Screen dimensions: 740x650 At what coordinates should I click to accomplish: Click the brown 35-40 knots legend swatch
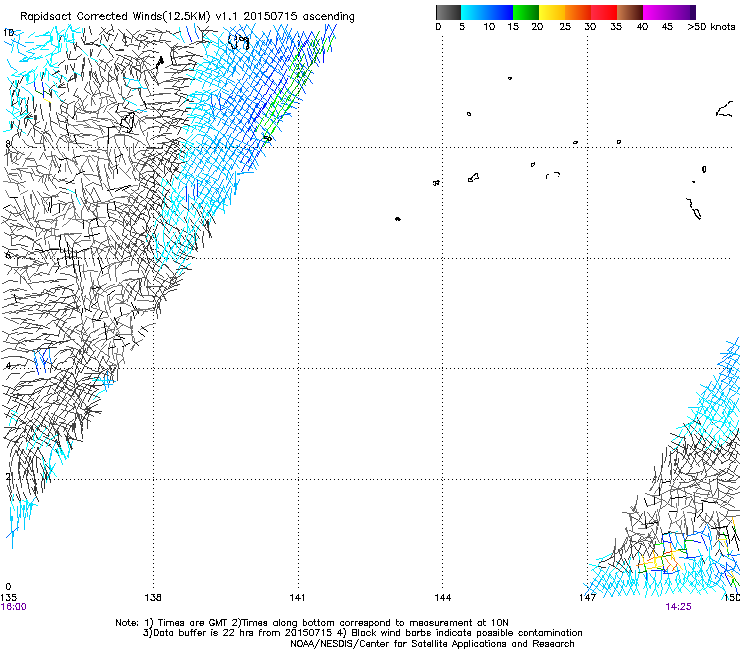click(630, 12)
